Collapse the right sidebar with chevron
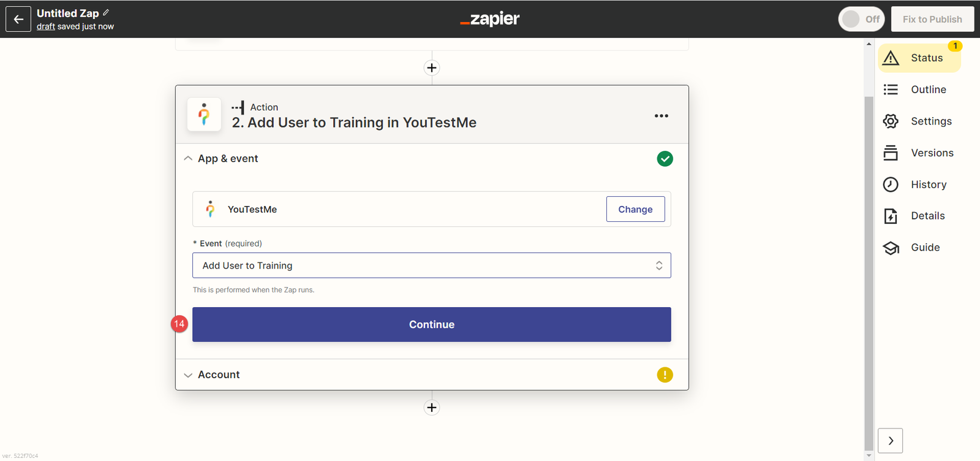980x461 pixels. [890, 440]
